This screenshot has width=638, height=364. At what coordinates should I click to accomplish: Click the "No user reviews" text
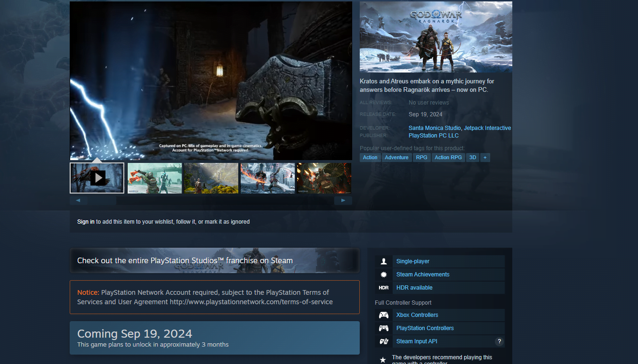pos(429,103)
